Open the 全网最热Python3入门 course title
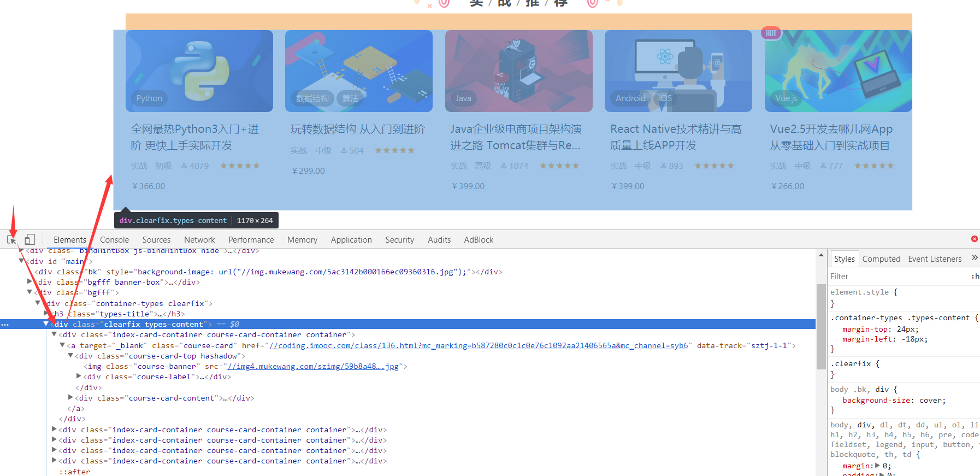 tap(195, 137)
